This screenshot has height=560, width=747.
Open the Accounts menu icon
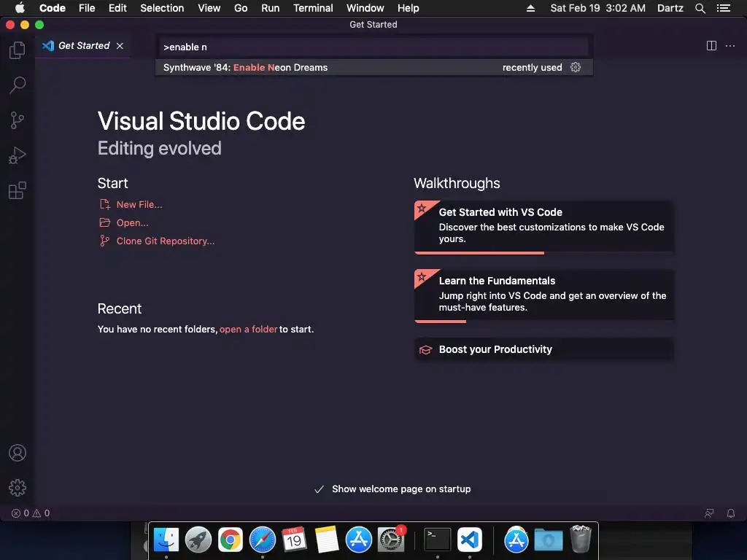pos(18,453)
